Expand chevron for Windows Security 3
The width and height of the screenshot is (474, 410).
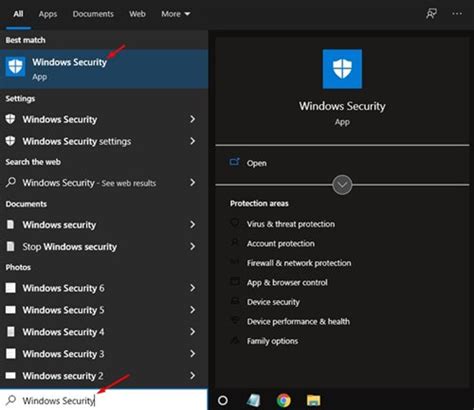tap(192, 354)
